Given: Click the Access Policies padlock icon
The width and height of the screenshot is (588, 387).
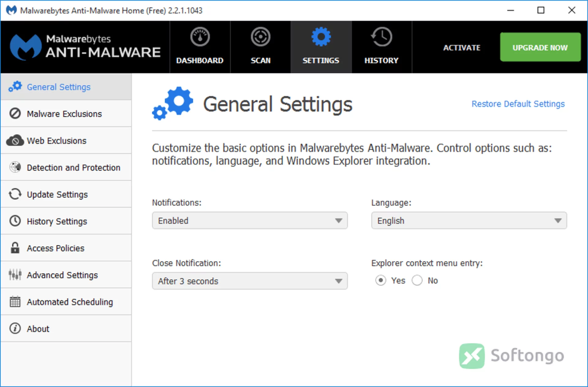Looking at the screenshot, I should pyautogui.click(x=15, y=248).
